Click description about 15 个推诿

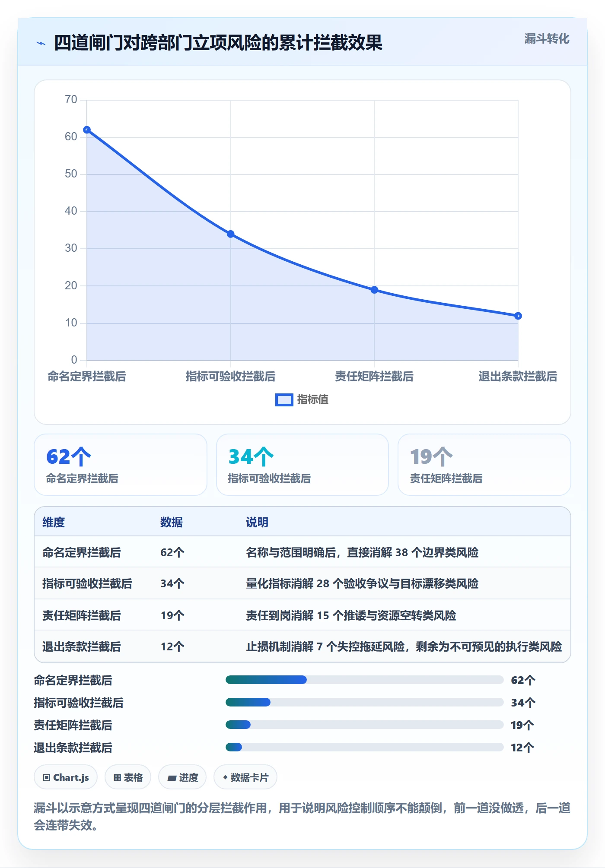click(351, 615)
